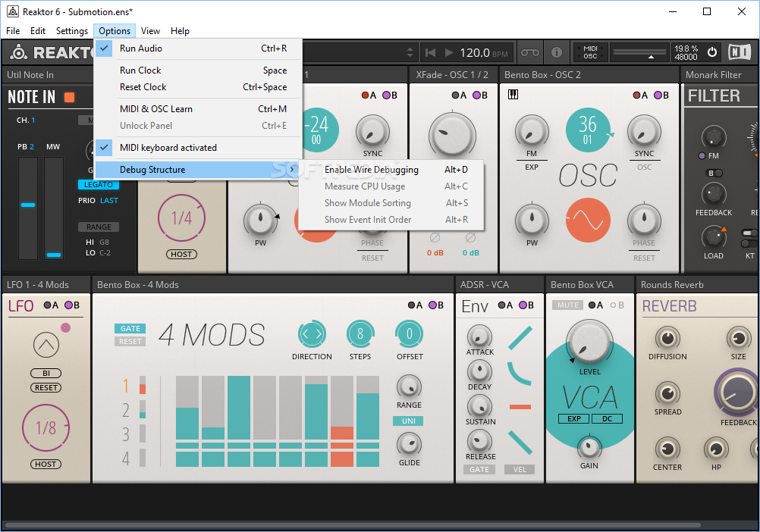This screenshot has width=760, height=532.
Task: Click the Env VEL button
Action: [x=520, y=470]
